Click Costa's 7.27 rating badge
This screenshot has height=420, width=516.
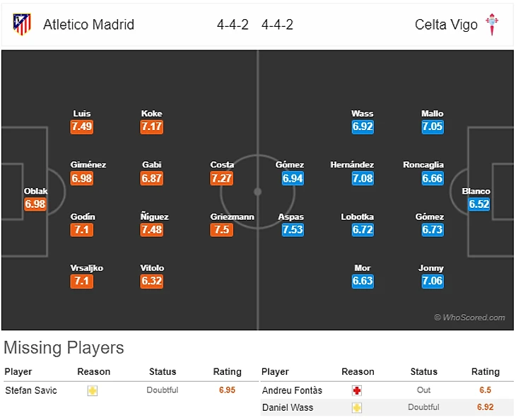click(x=222, y=178)
